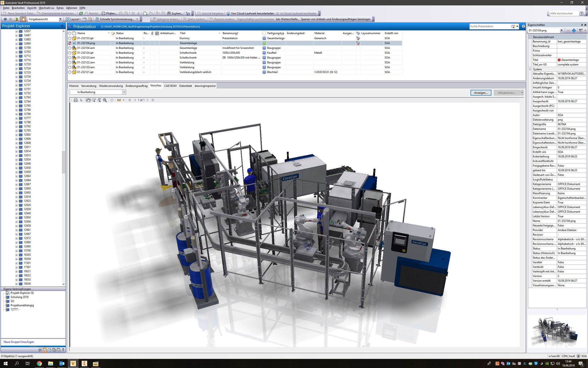
Task: Open the Vorgabeansicht view dropdown
Action: 60,19
